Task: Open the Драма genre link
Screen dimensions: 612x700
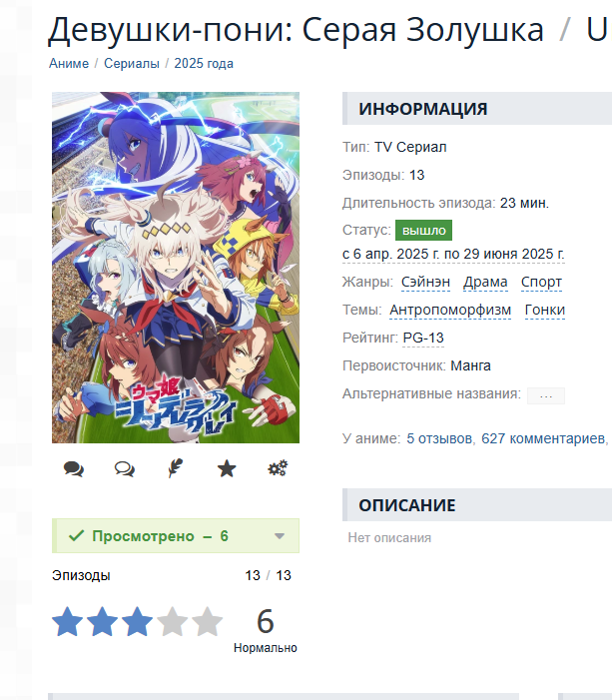Action: (485, 283)
